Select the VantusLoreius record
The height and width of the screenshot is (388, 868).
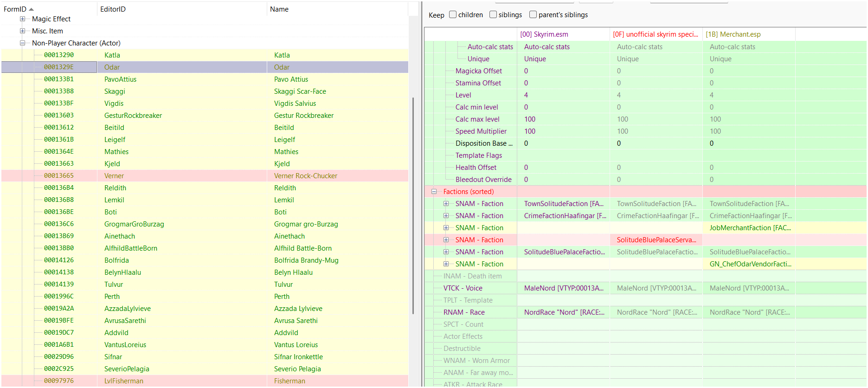205,345
